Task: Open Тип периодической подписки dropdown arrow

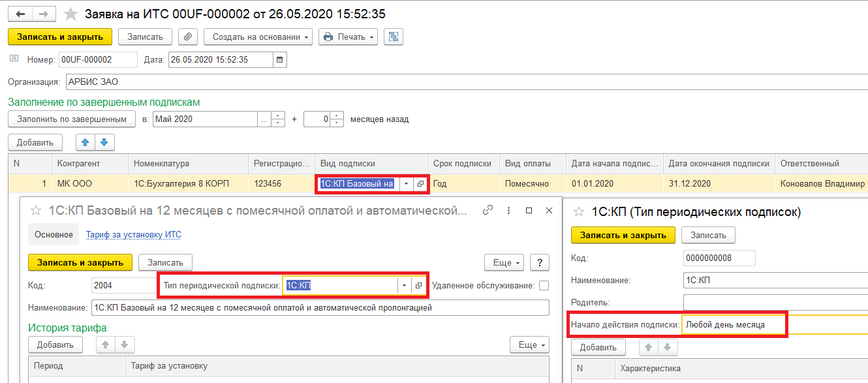Action: (x=405, y=286)
